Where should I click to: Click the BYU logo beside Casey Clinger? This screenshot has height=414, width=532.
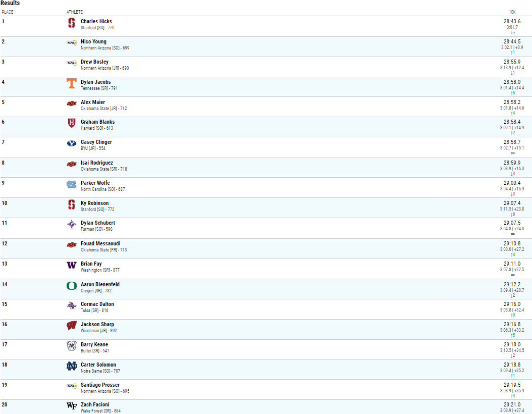pos(72,143)
